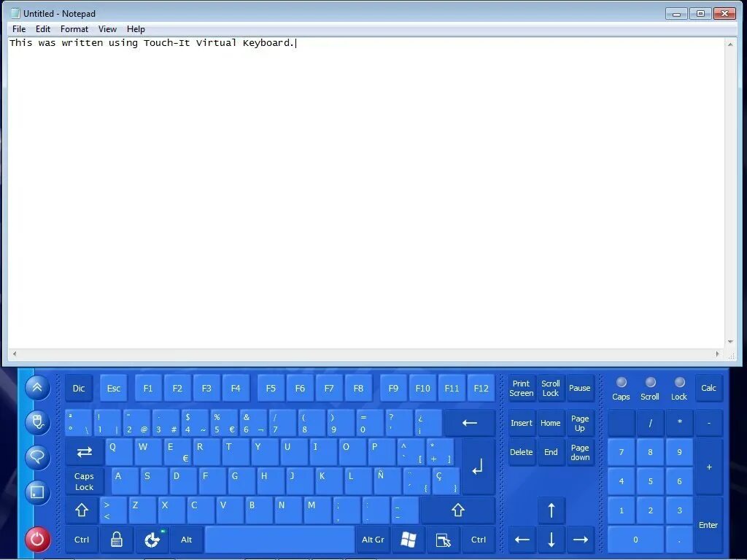747x560 pixels.
Task: Tap the Windows logo key
Action: [409, 540]
